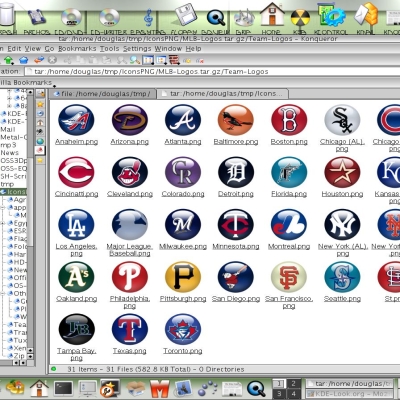The image size is (400, 400).
Task: Select Philadelphia.png P logo
Action: [x=130, y=277]
